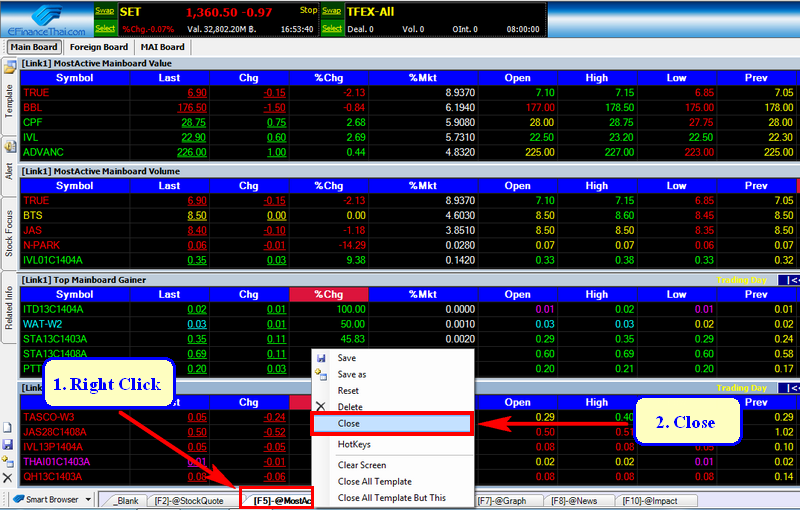This screenshot has width=800, height=510.
Task: Click the highlighted %Chg header in Top Gainer table
Action: point(329,294)
